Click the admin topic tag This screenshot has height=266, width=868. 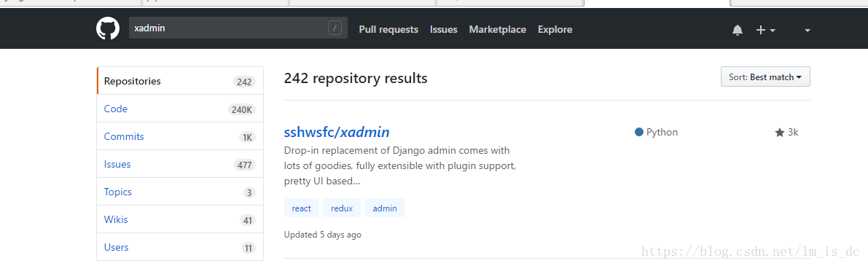point(385,208)
